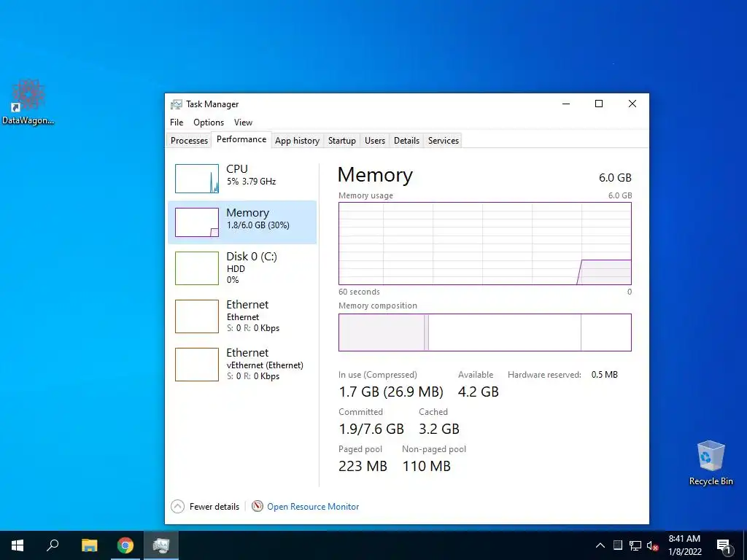
Task: Click the Resource Monitor gauge icon
Action: tap(258, 506)
